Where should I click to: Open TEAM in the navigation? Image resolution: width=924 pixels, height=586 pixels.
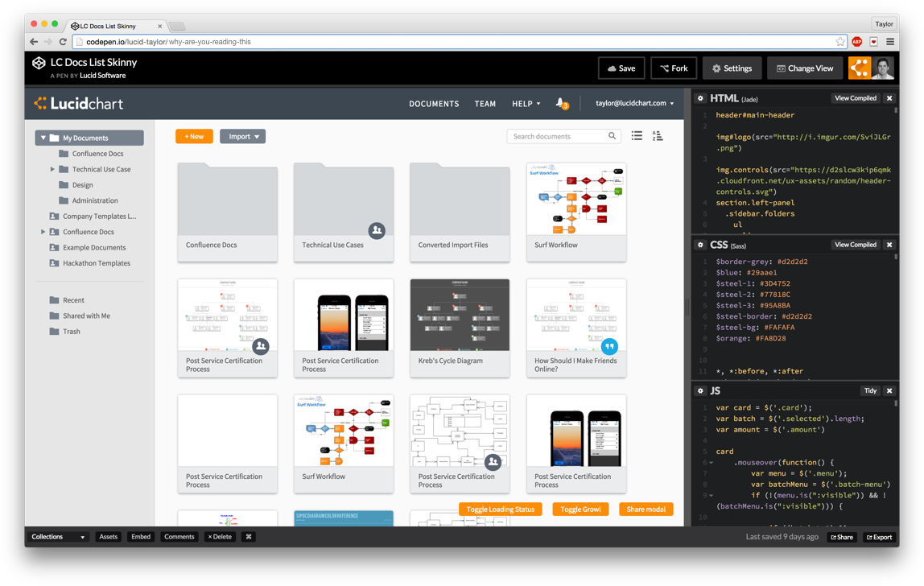485,104
